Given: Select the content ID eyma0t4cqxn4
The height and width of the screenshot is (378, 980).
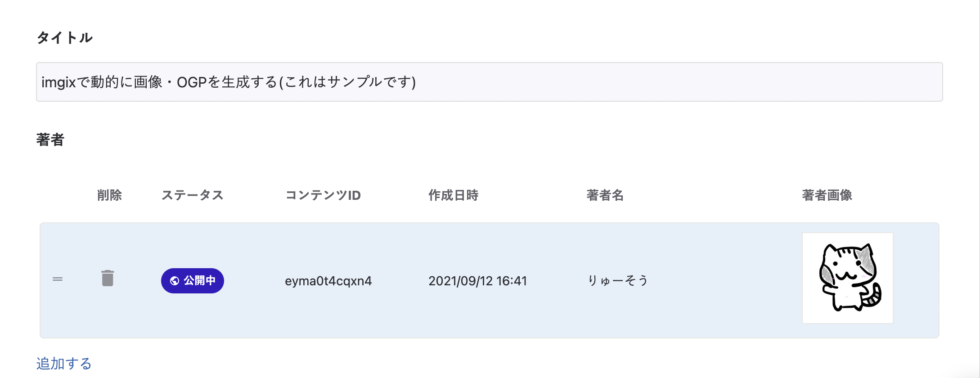Looking at the screenshot, I should pyautogui.click(x=328, y=281).
